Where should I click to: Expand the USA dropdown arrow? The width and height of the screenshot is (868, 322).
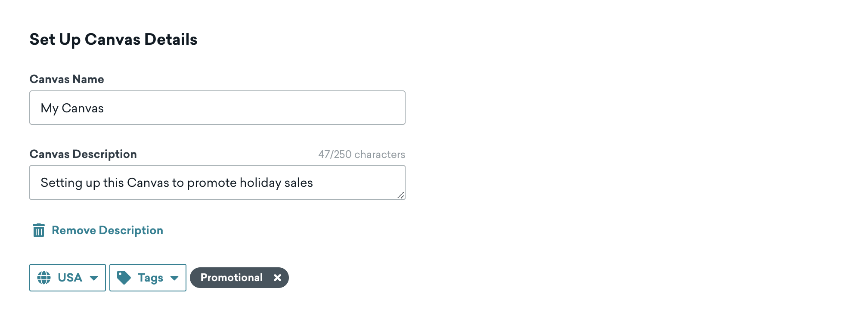[94, 278]
